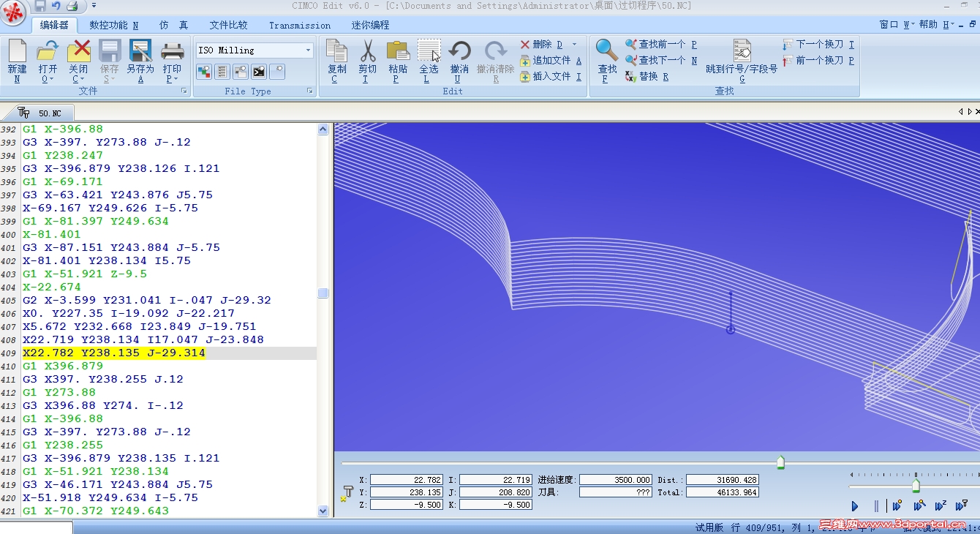Start simulation with the play button
The width and height of the screenshot is (980, 534).
pos(855,505)
